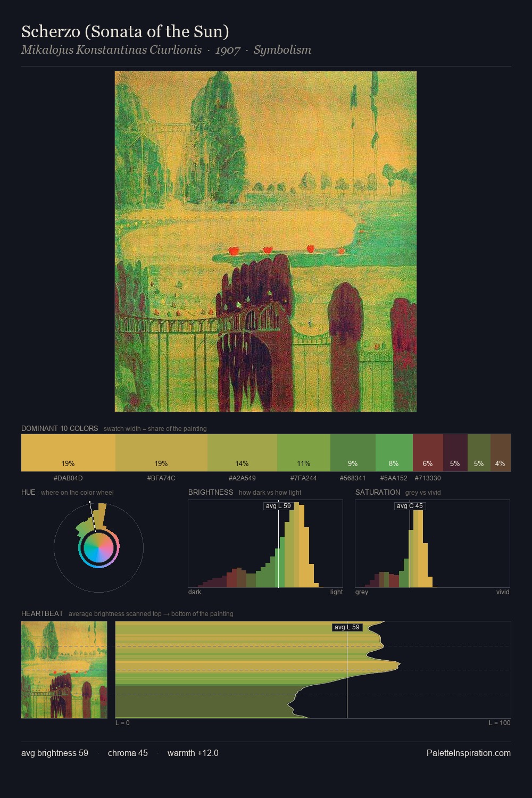Click the BRIGHTNESS section heading
This screenshot has height=798, width=532.
point(211,492)
